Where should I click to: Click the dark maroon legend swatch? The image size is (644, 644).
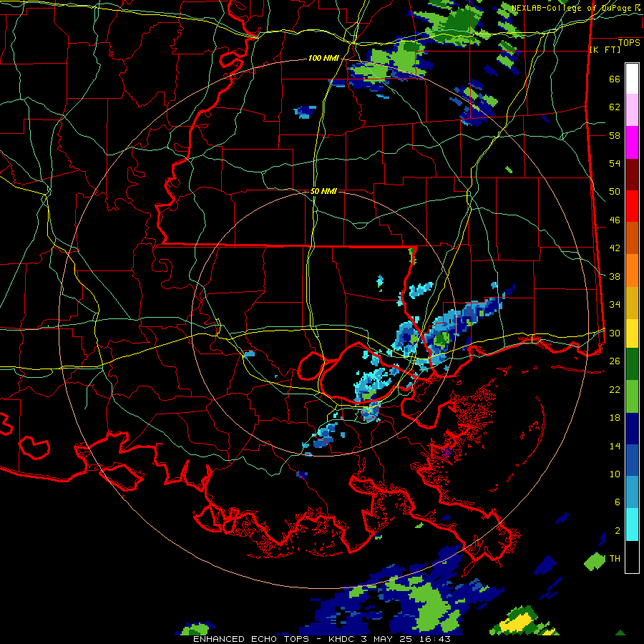pyautogui.click(x=632, y=175)
